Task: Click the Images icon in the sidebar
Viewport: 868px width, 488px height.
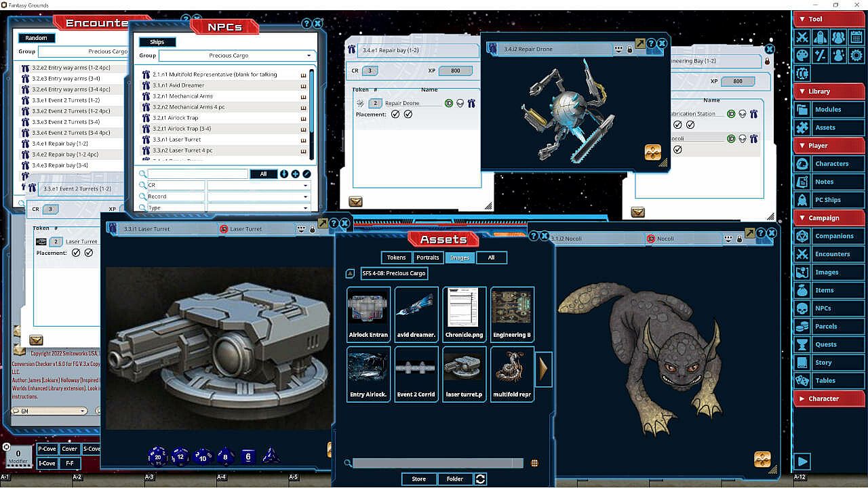Action: 802,272
